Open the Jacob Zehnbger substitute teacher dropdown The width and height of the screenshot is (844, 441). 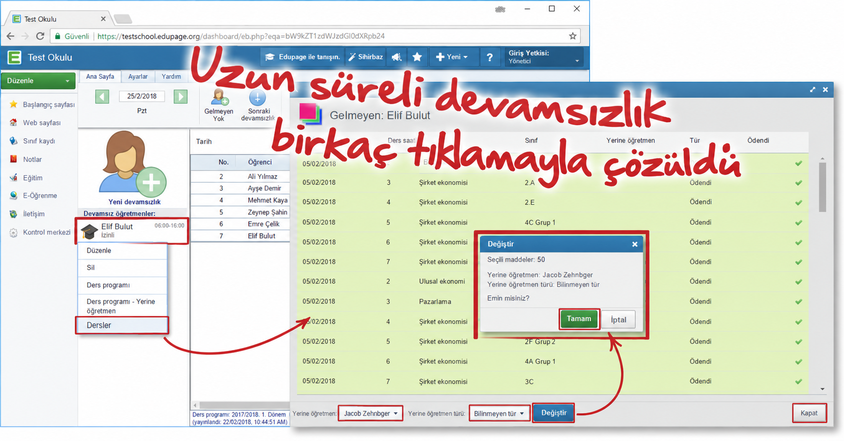click(370, 414)
